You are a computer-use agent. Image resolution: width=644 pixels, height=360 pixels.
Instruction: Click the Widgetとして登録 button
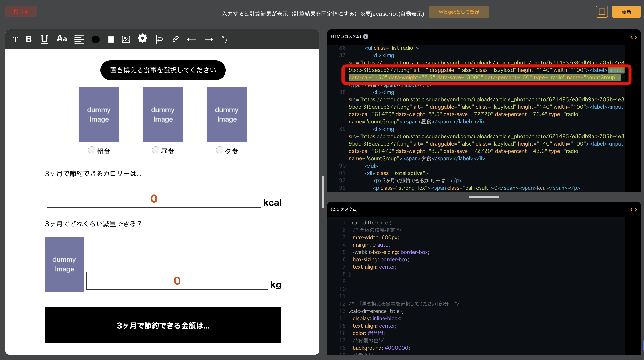[459, 12]
